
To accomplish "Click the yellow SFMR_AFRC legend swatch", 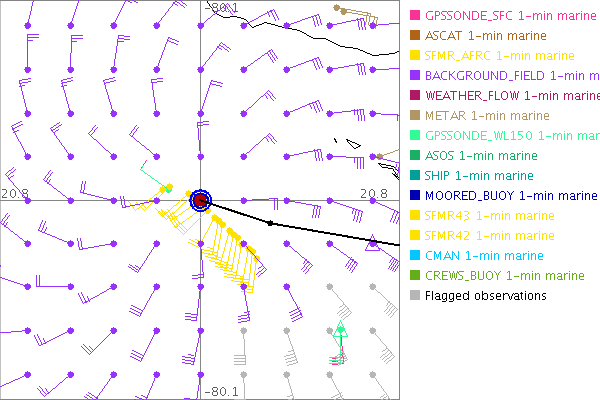I will tap(415, 56).
